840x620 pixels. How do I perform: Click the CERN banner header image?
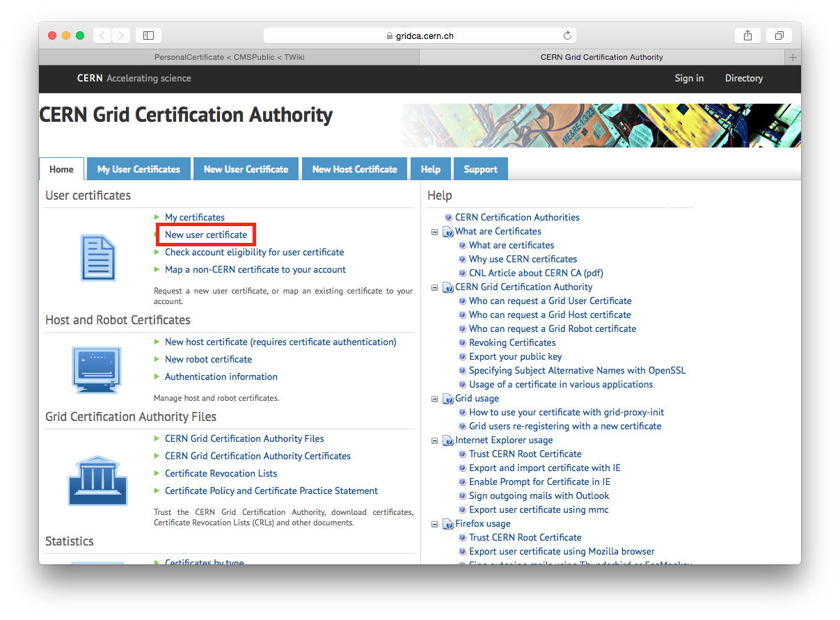[602, 125]
